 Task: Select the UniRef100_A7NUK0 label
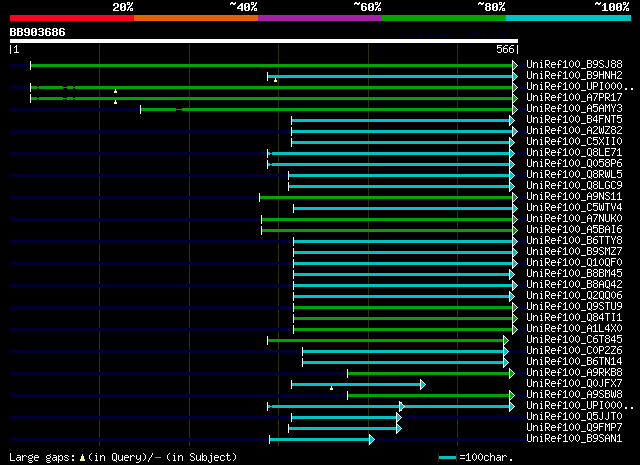coord(574,219)
